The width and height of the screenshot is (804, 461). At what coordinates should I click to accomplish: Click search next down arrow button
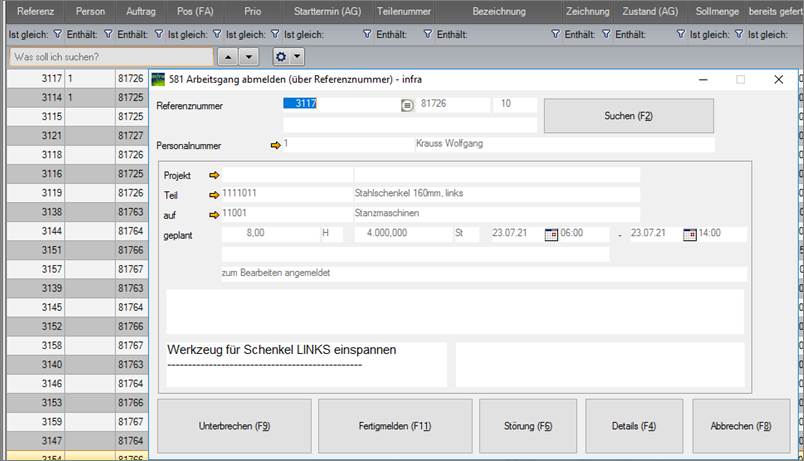[249, 57]
